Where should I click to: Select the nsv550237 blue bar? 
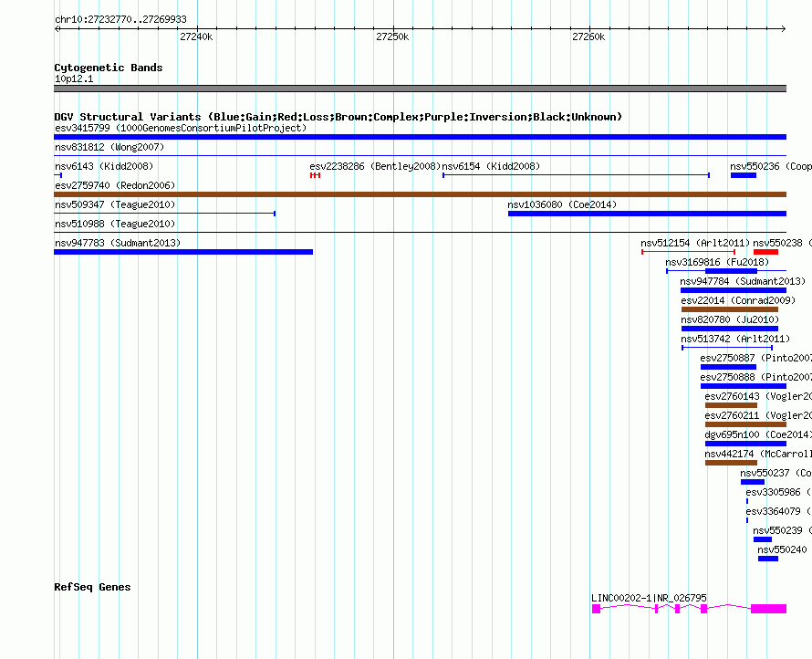pos(753,482)
